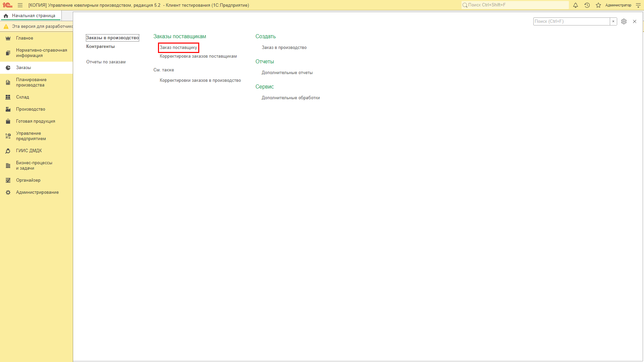Click the crown icon for Главное
The width and height of the screenshot is (644, 362).
(x=8, y=38)
